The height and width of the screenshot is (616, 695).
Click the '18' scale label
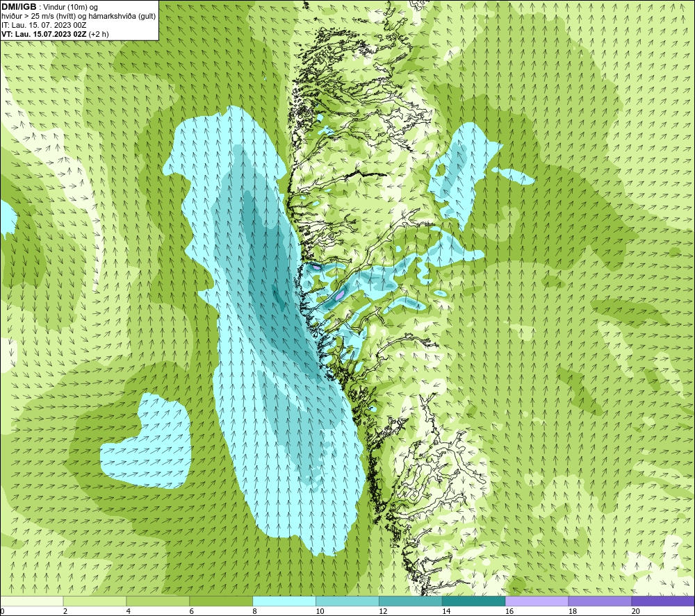click(572, 612)
